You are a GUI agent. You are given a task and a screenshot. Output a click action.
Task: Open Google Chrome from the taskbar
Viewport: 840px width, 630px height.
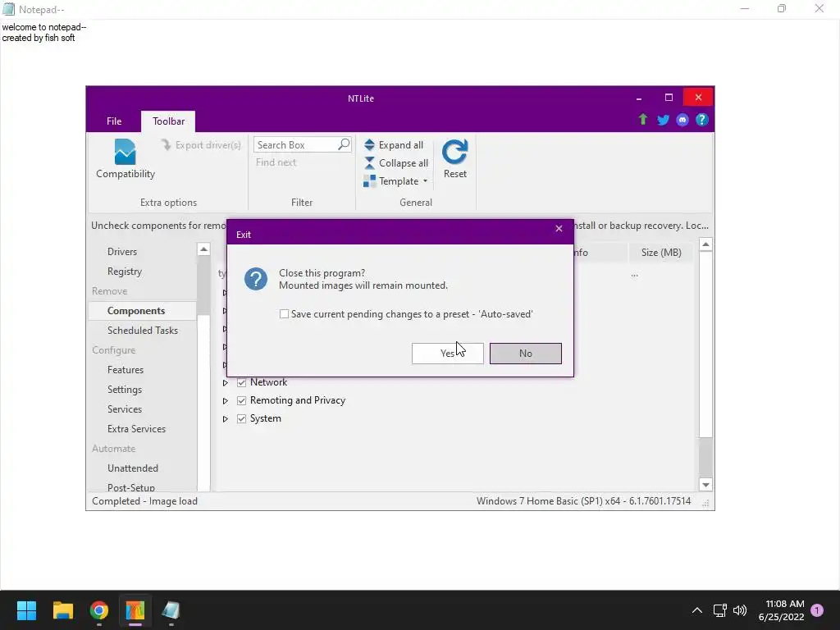(99, 610)
